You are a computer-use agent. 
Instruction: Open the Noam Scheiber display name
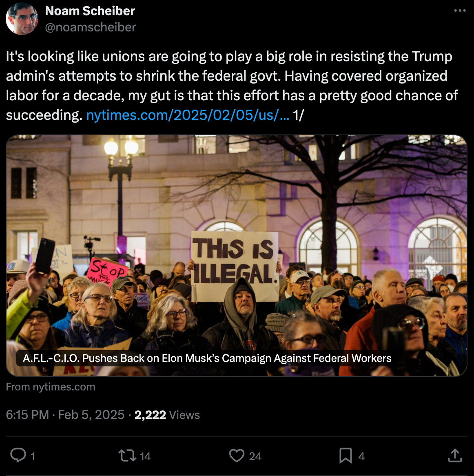[90, 11]
